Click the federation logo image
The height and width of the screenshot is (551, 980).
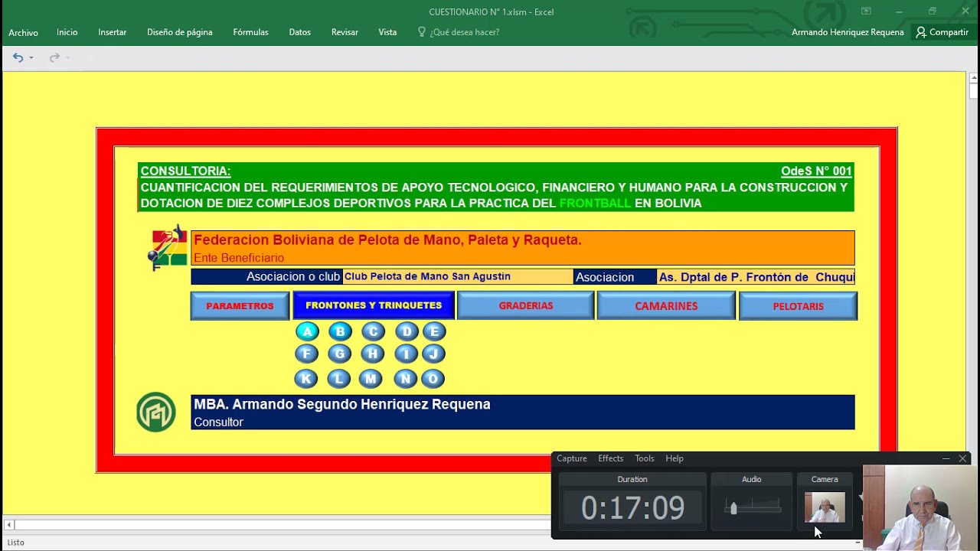tap(168, 248)
